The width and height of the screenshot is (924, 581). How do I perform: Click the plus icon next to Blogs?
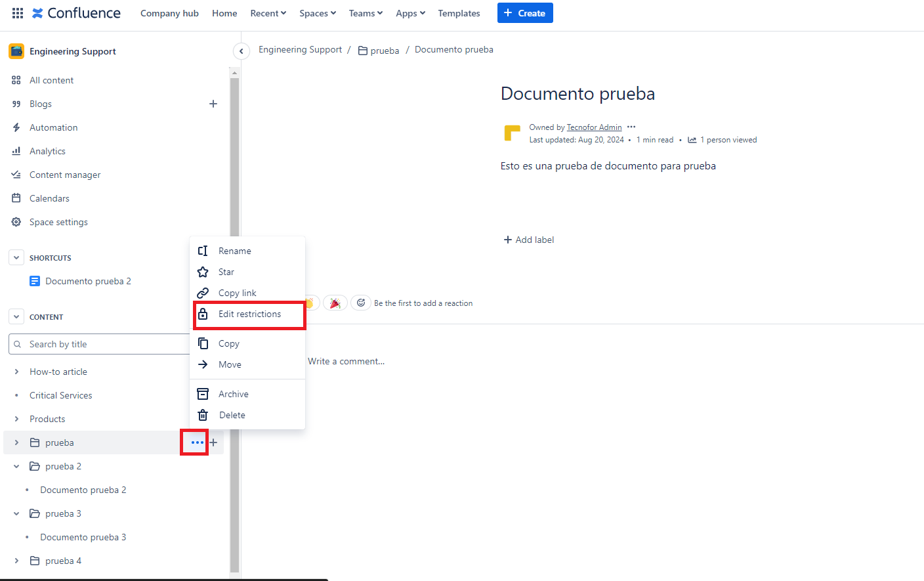click(213, 104)
